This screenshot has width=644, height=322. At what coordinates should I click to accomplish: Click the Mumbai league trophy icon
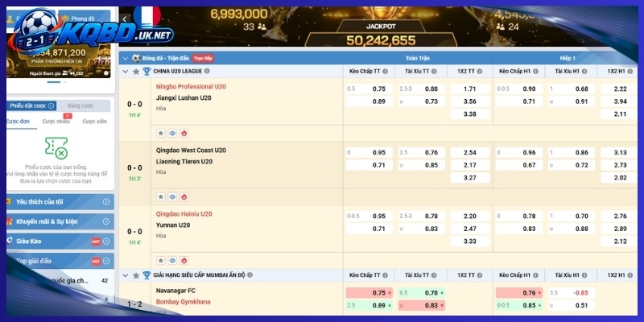147,275
